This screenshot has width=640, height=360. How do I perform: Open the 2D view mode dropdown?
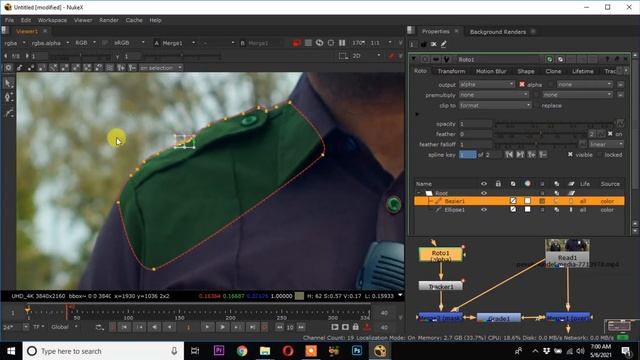(x=366, y=56)
